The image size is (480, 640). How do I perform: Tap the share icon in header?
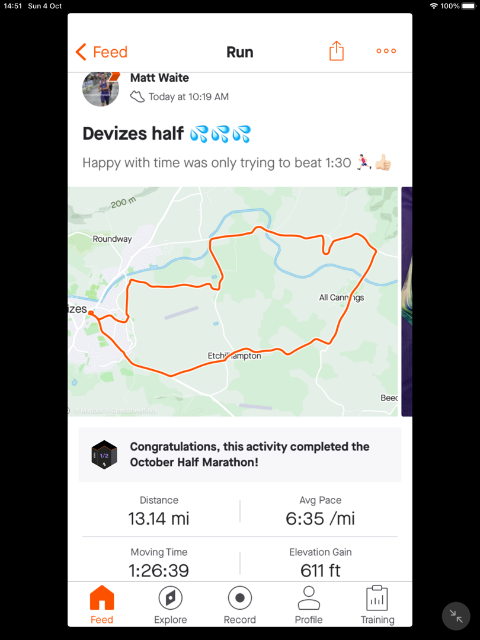(337, 51)
